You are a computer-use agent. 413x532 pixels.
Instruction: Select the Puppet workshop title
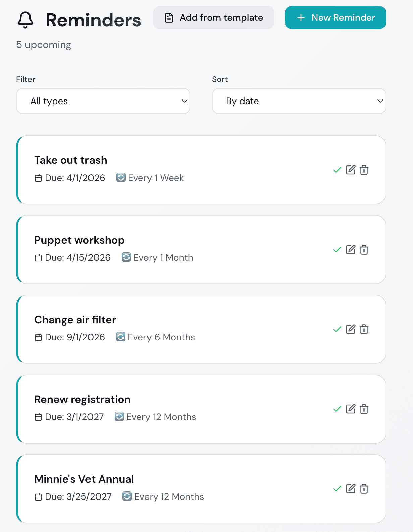point(79,240)
